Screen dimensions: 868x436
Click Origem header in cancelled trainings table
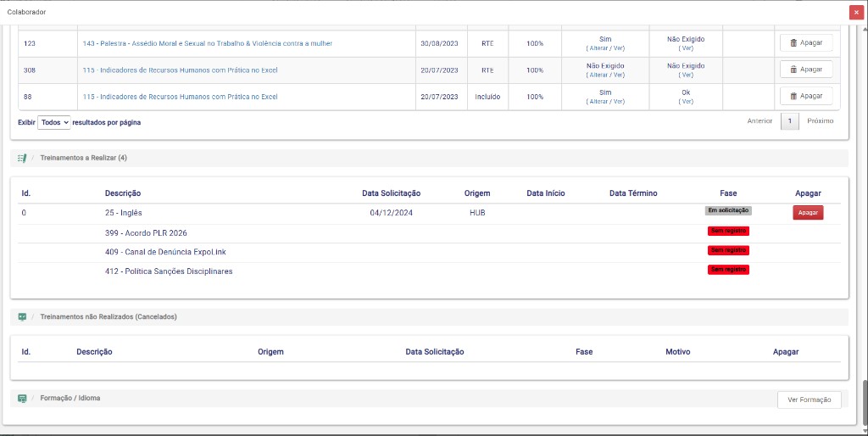[x=270, y=352]
